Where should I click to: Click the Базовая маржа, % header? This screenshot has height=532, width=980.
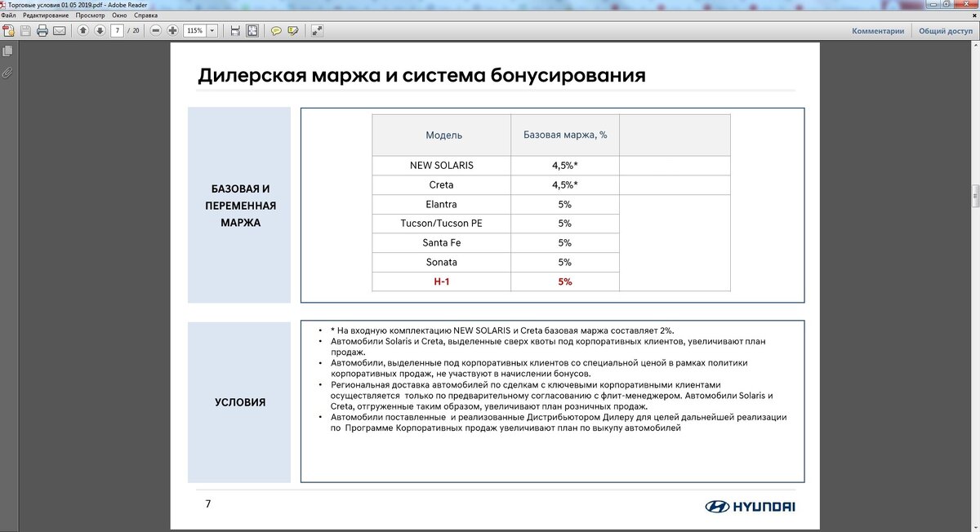565,135
